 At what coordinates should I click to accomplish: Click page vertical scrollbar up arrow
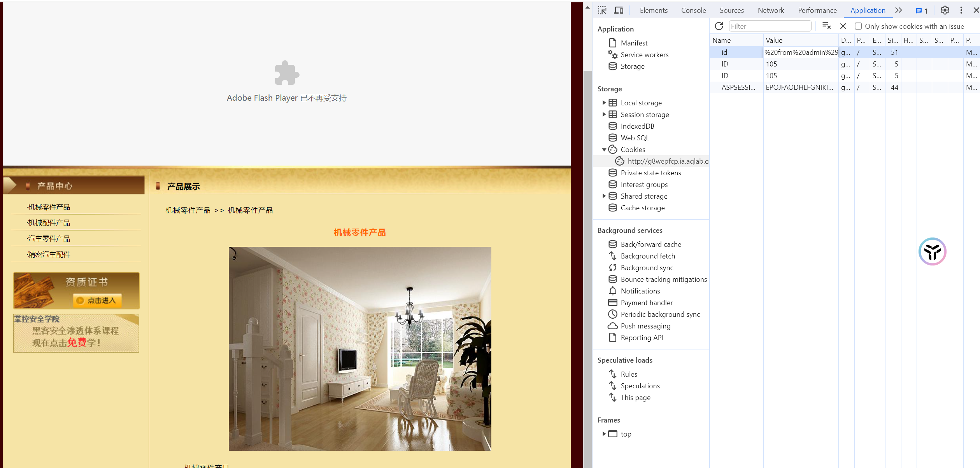(587, 8)
